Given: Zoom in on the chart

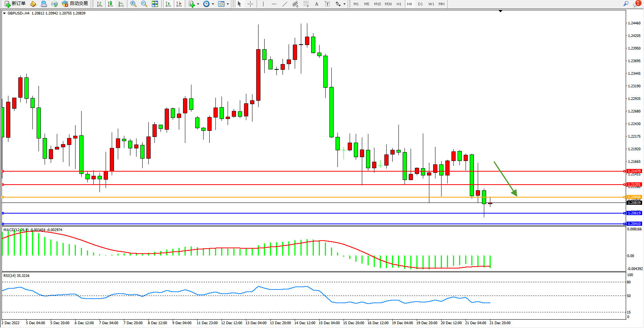Looking at the screenshot, I should (133, 4).
